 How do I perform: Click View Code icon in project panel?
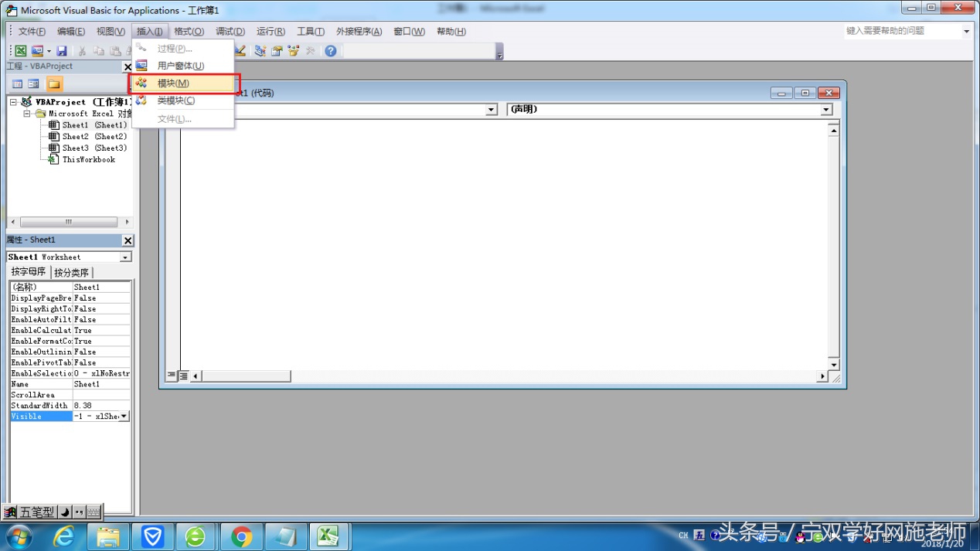(18, 83)
